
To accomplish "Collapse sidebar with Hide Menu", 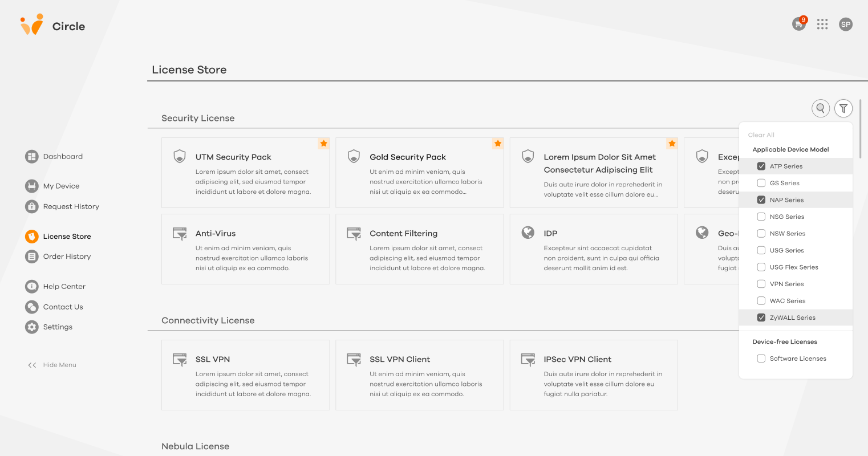I will pyautogui.click(x=52, y=365).
